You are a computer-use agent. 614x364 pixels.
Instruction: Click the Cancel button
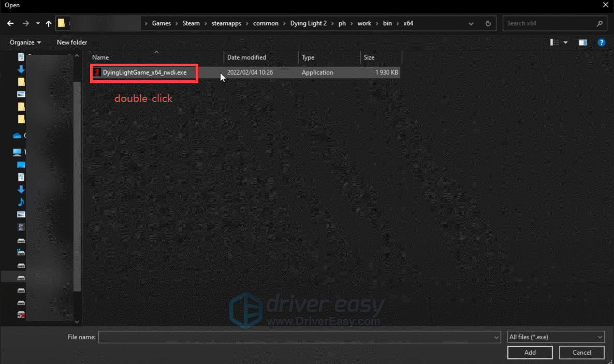point(581,353)
